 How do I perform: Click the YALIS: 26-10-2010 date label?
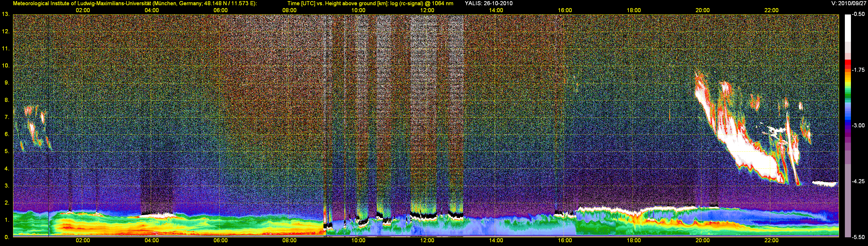click(x=489, y=3)
